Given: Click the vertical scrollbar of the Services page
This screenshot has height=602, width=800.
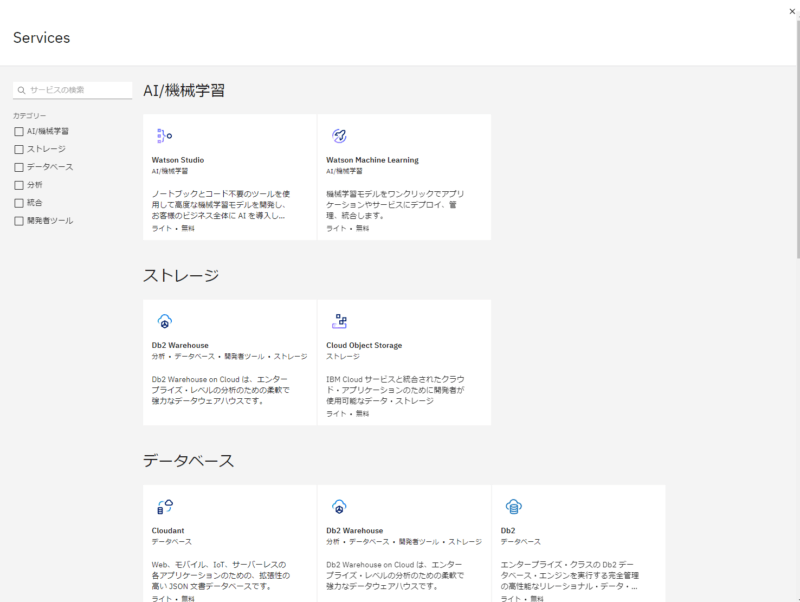Looking at the screenshot, I should [797, 138].
